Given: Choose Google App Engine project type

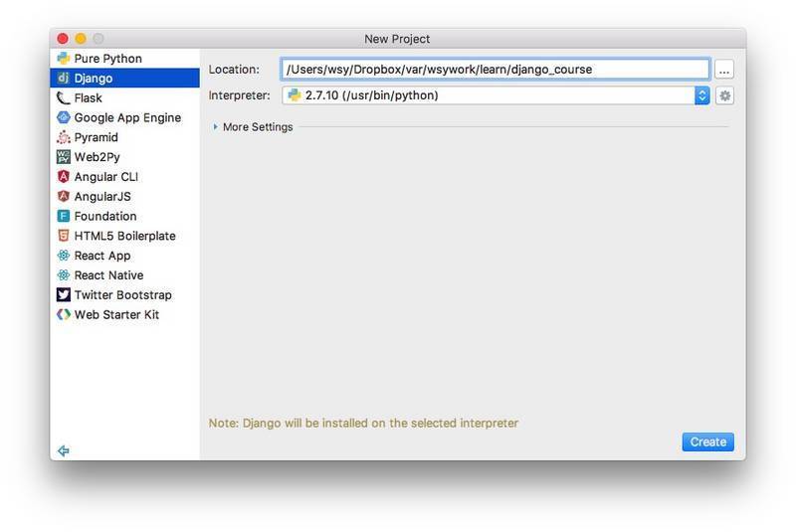Looking at the screenshot, I should click(125, 117).
